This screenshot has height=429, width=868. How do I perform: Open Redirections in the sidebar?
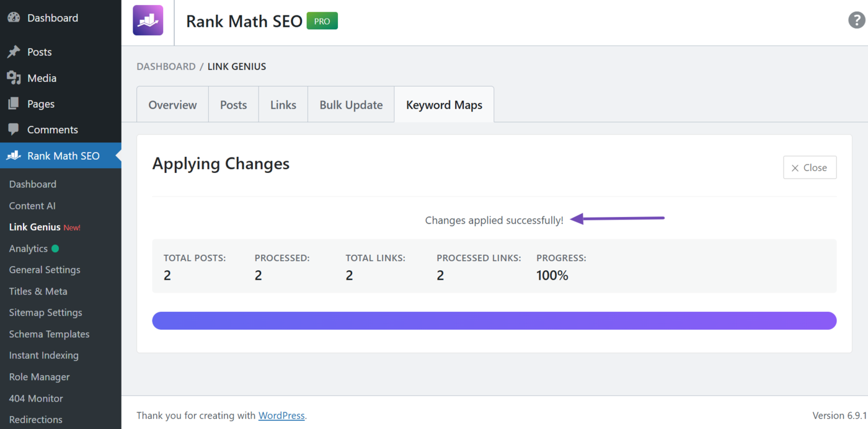[x=36, y=420]
